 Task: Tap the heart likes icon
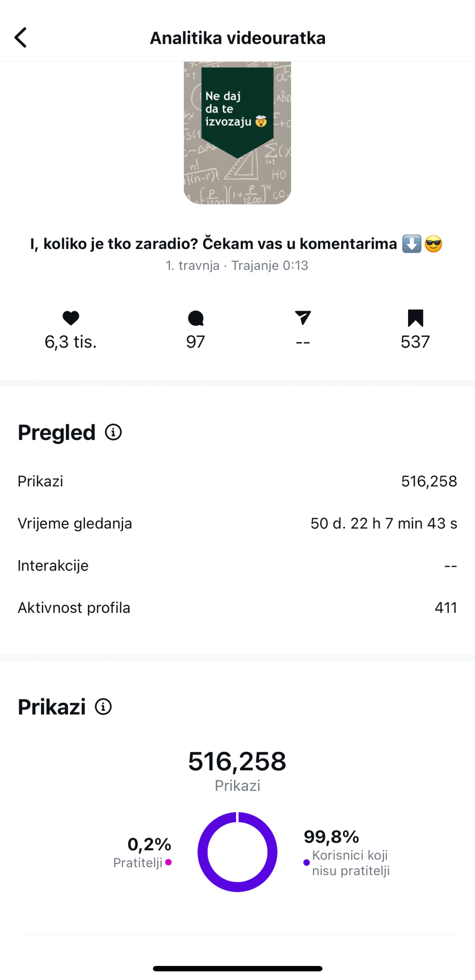coord(71,318)
